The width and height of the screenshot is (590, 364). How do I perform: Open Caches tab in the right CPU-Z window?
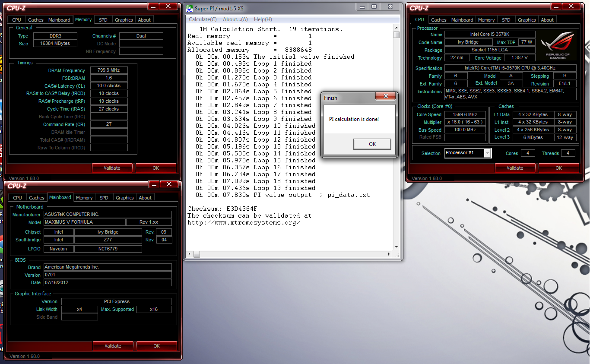coord(438,20)
